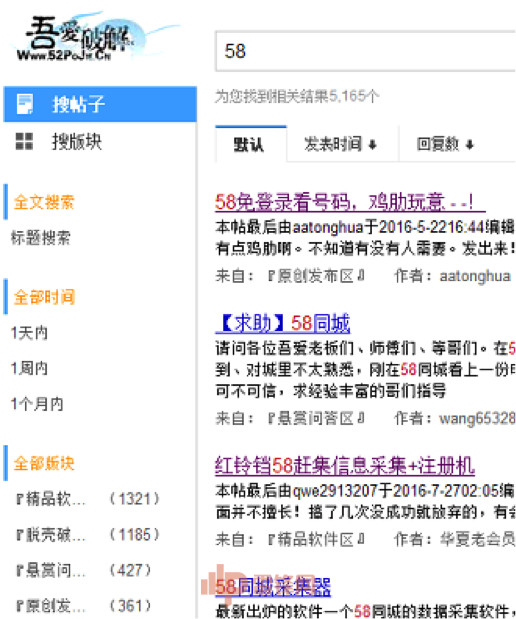
Task: Select the 搜版块 sidebar option
Action: [x=100, y=142]
